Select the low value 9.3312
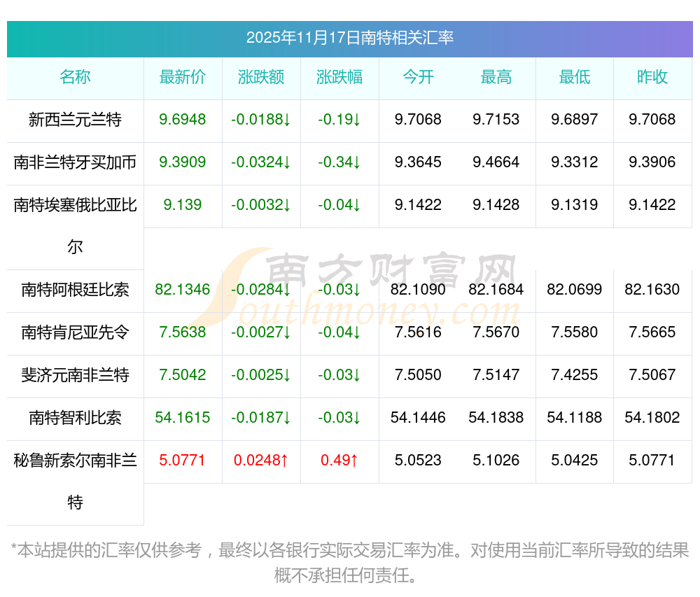700x597 pixels. [575, 162]
